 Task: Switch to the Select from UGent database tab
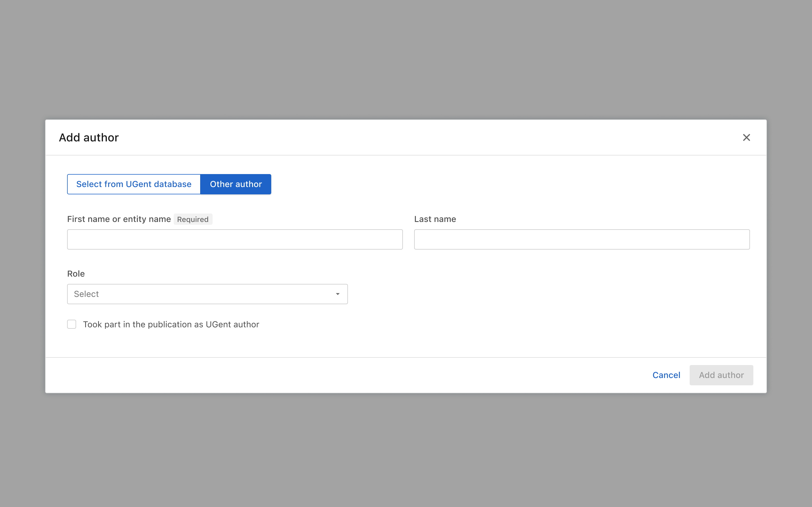click(134, 184)
